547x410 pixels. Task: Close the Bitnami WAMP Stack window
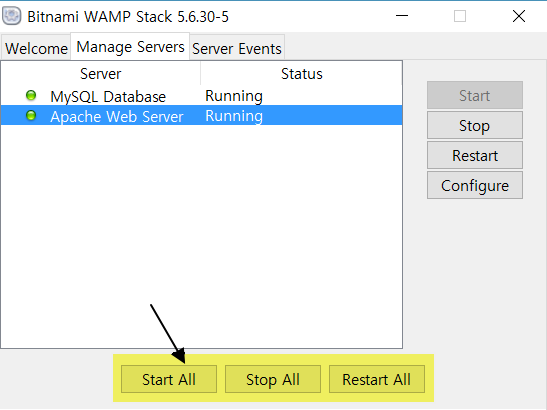click(519, 16)
